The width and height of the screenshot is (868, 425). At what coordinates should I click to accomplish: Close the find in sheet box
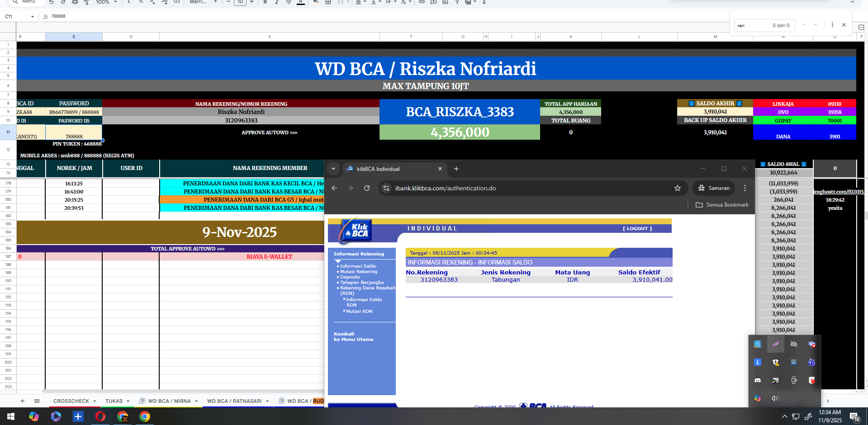pyautogui.click(x=844, y=25)
